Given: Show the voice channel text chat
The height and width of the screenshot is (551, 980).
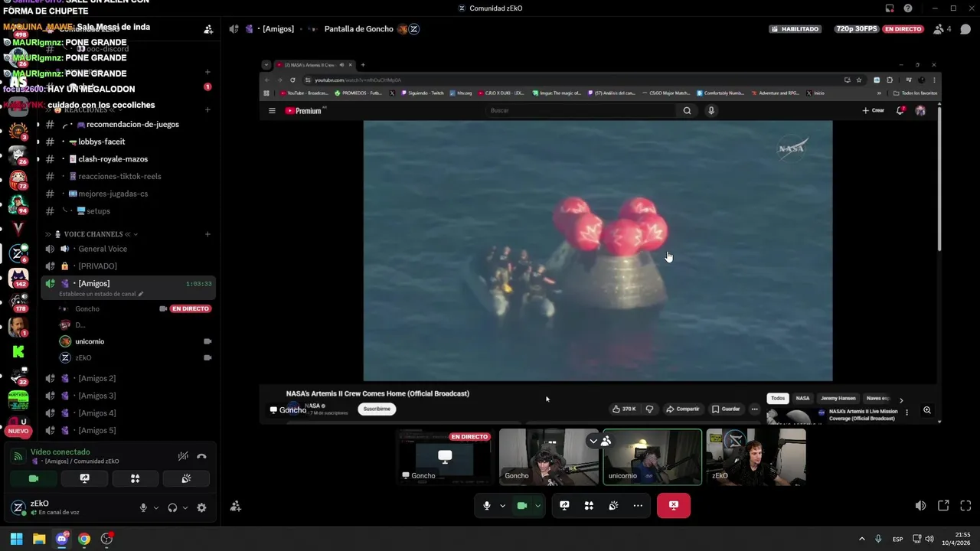Looking at the screenshot, I should pos(965,29).
